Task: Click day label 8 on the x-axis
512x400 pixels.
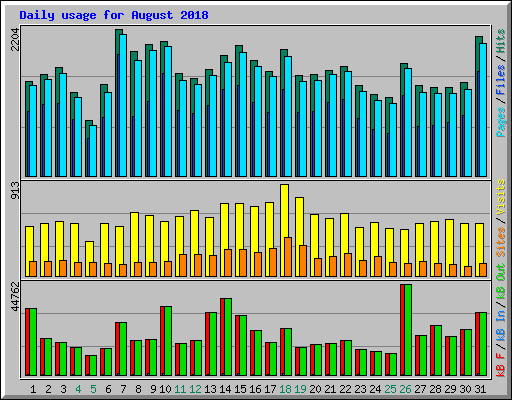Action: (x=138, y=389)
